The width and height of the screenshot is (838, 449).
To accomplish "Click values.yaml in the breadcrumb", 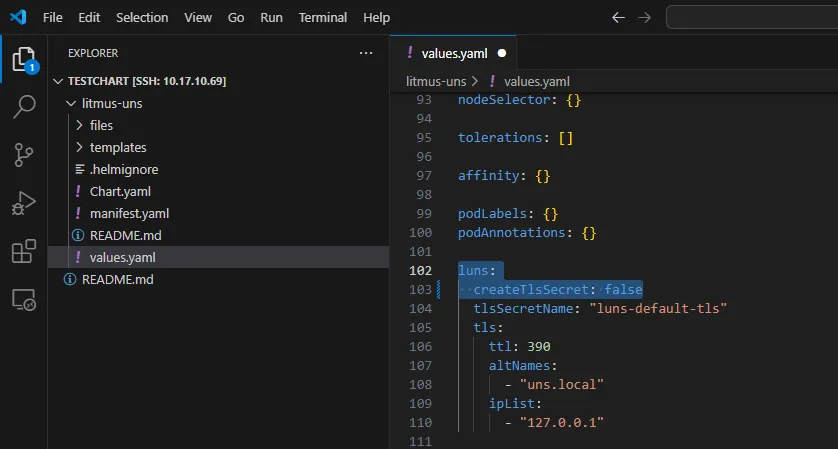I will click(537, 82).
